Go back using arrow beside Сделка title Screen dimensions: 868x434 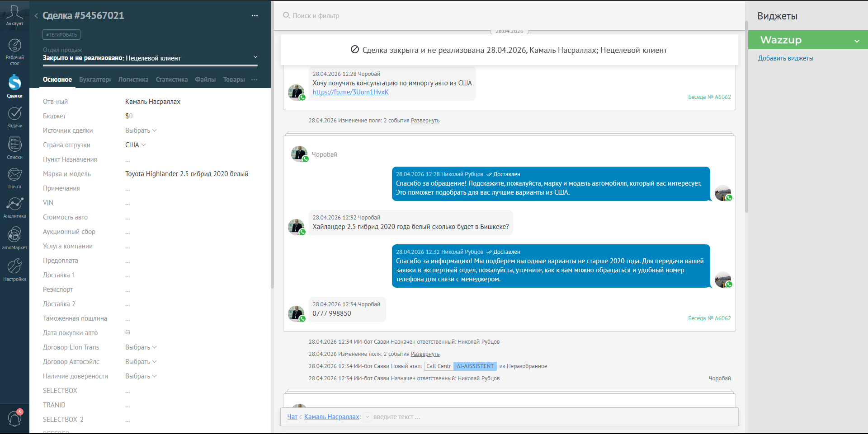pyautogui.click(x=36, y=16)
